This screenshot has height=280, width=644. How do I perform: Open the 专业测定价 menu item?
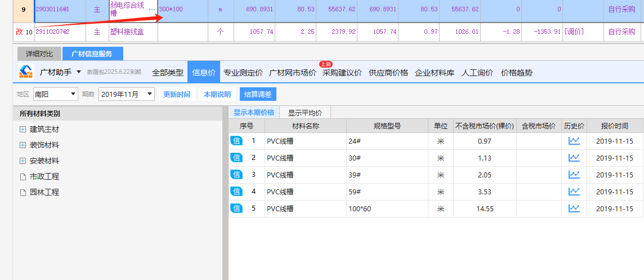click(243, 73)
